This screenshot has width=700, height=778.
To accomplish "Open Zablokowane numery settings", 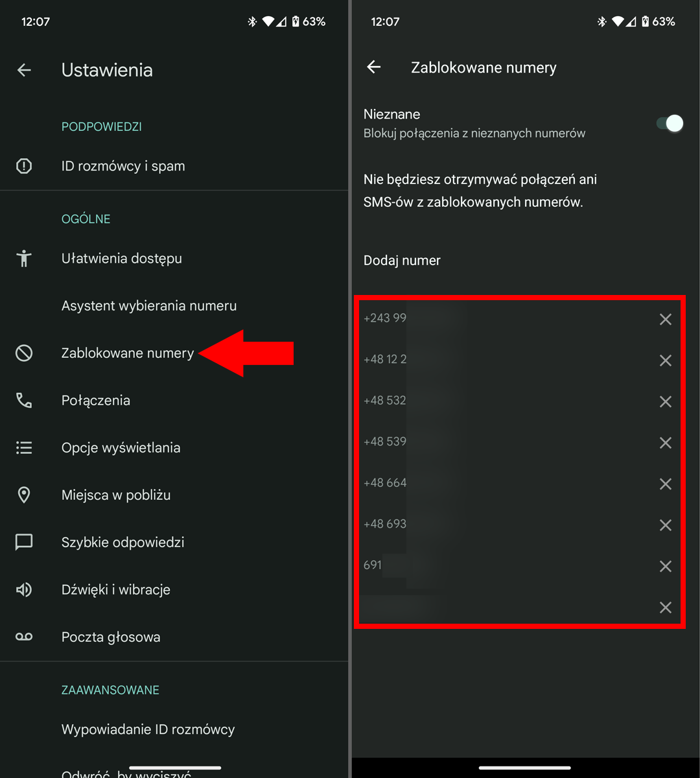I will (x=128, y=353).
